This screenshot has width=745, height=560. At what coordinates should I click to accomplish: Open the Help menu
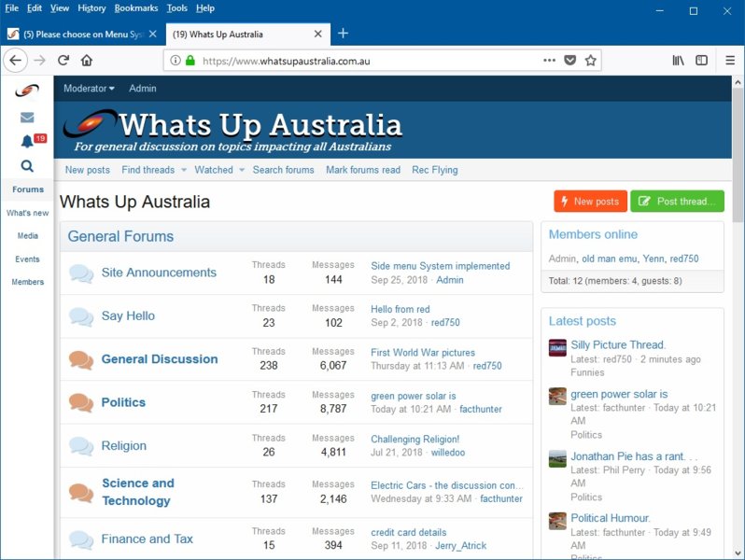(204, 8)
